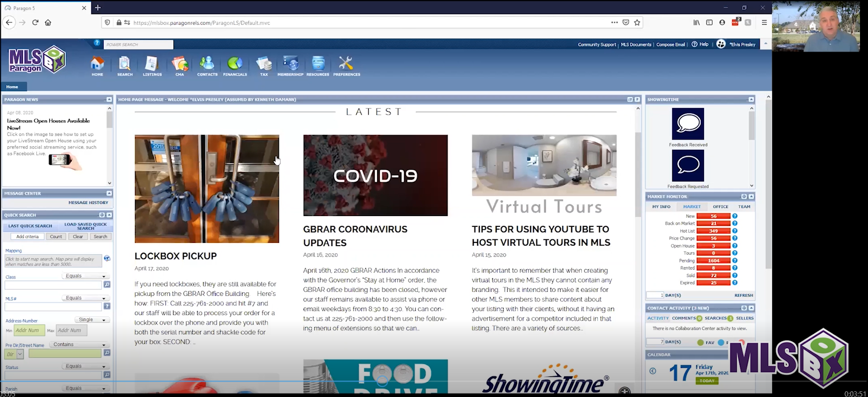Click the Feedback Received chat icon

click(688, 124)
